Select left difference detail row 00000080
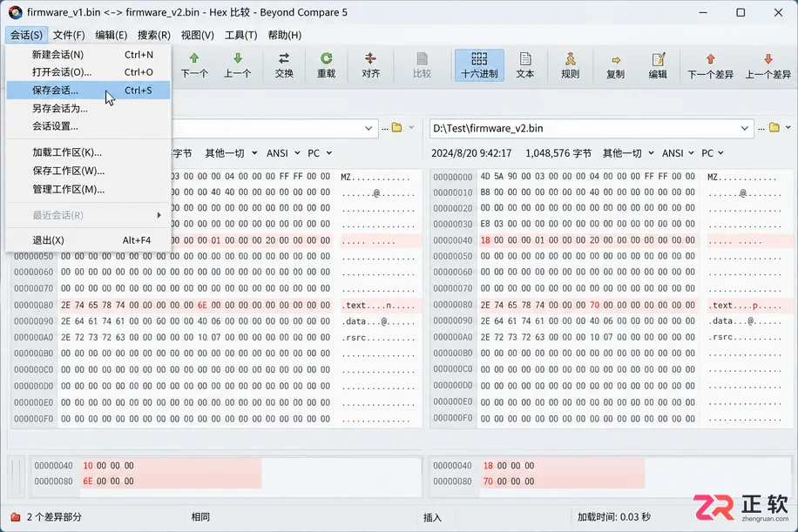 (x=146, y=481)
